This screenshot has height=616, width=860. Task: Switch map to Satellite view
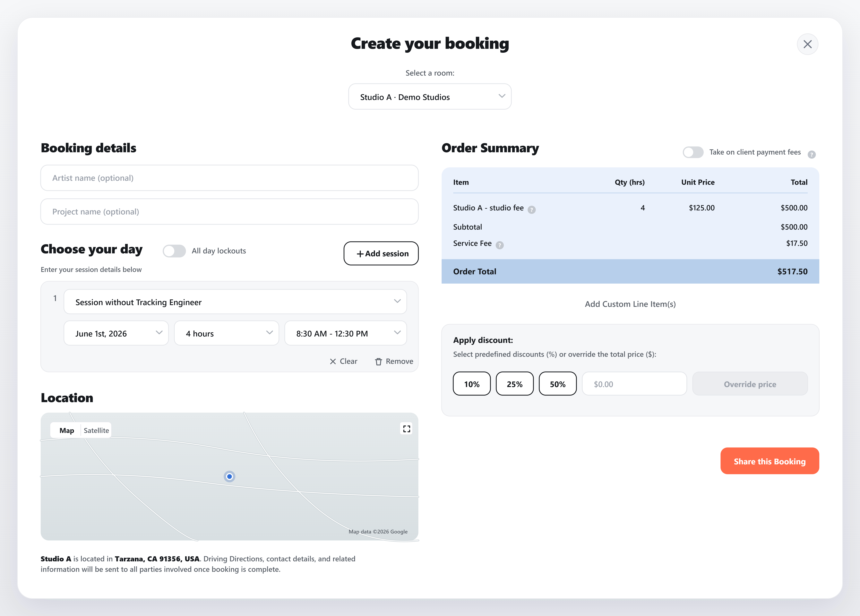(96, 430)
